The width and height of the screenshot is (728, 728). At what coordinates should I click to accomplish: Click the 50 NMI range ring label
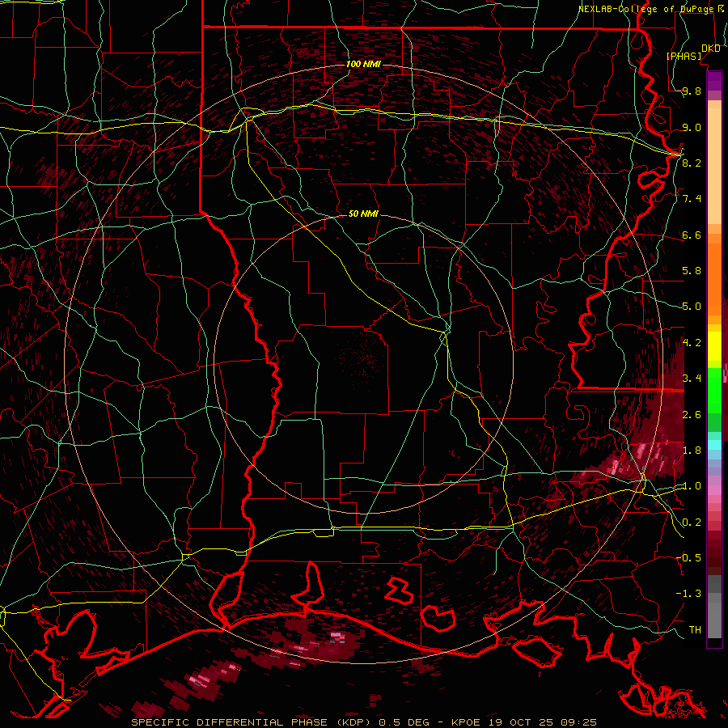363,214
